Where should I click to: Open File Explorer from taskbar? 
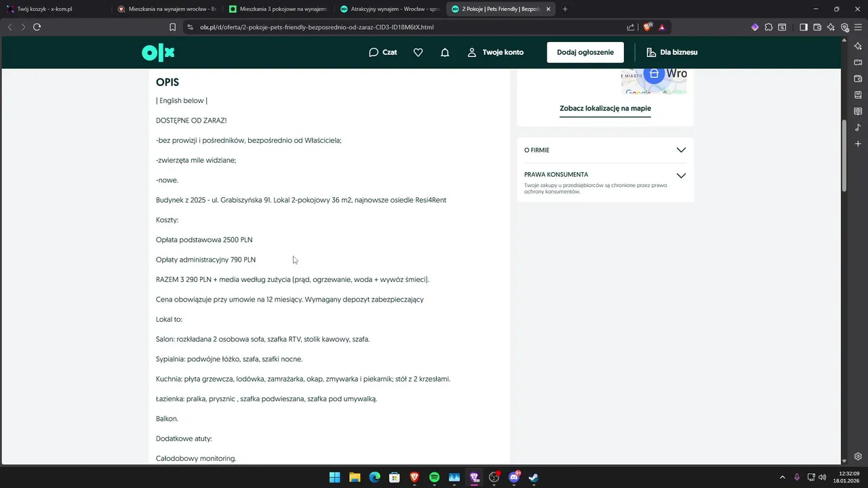tap(354, 477)
